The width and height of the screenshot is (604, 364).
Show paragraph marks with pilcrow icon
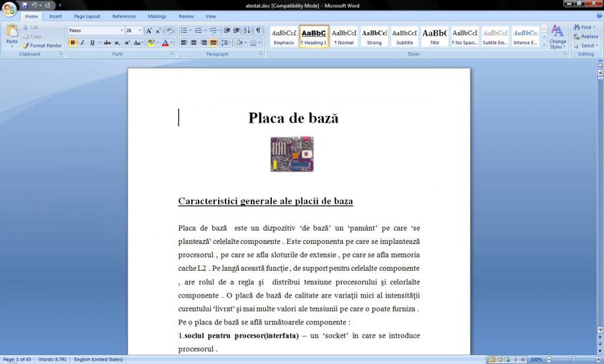pyautogui.click(x=258, y=31)
